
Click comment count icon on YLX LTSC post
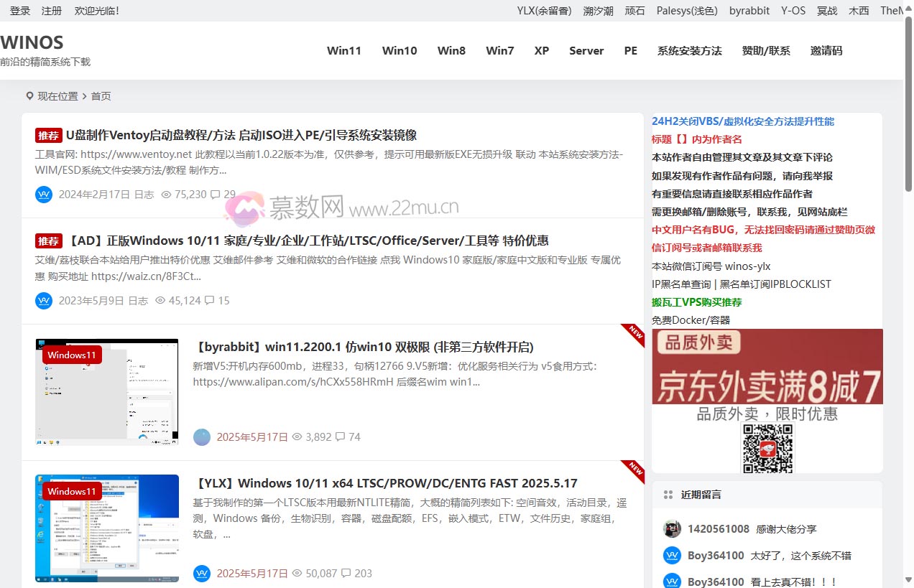[x=346, y=574]
